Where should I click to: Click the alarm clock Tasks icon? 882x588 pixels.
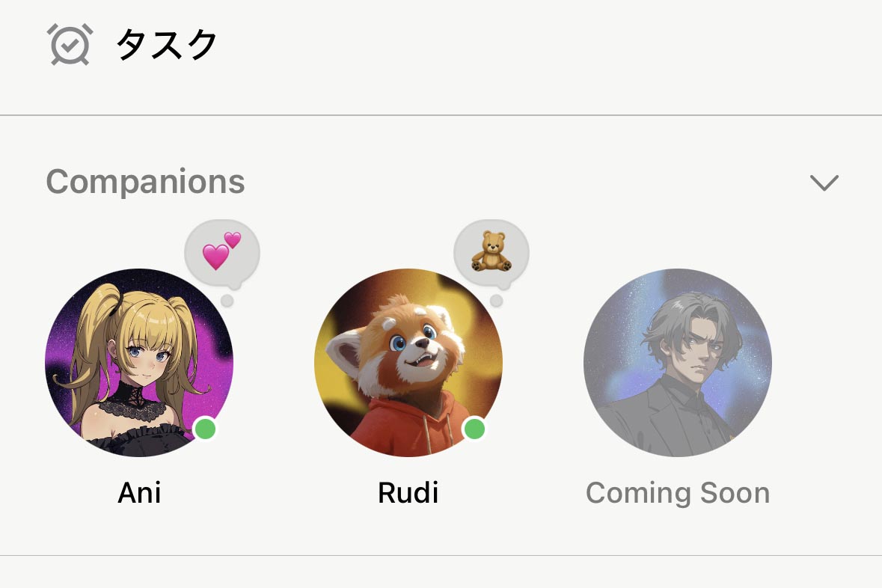tap(70, 44)
